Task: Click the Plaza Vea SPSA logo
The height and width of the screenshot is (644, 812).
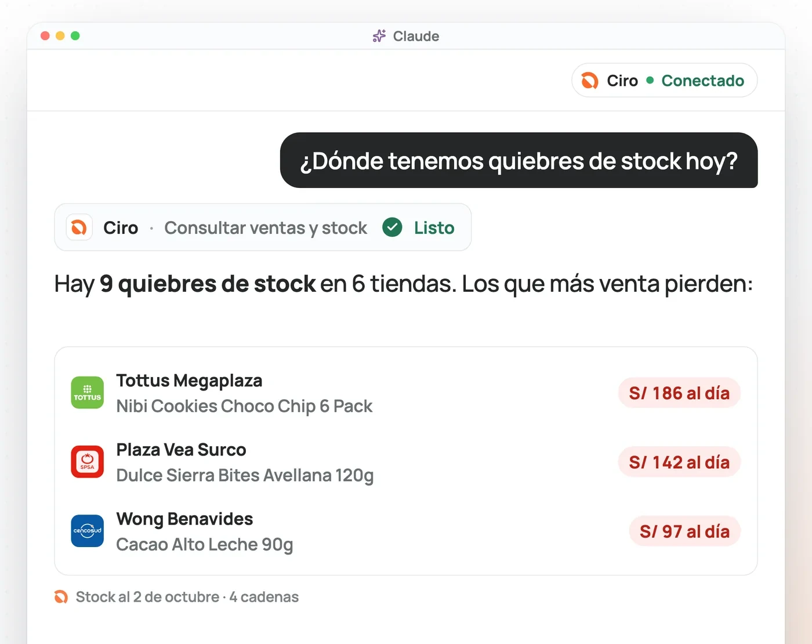Action: tap(88, 462)
